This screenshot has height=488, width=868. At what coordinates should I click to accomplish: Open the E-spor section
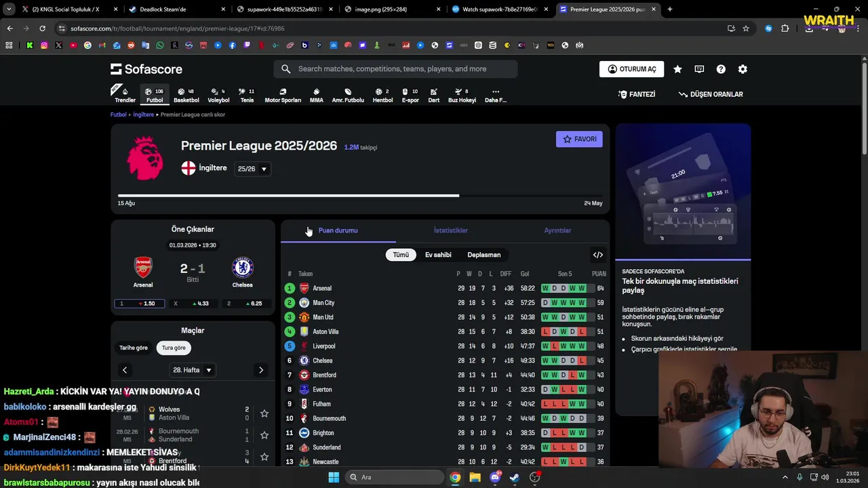[410, 95]
